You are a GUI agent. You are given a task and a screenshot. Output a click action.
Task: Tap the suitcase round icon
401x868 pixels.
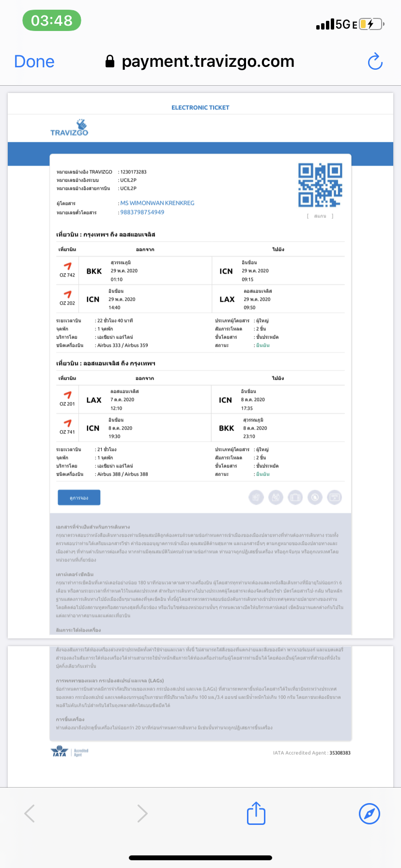click(x=295, y=497)
